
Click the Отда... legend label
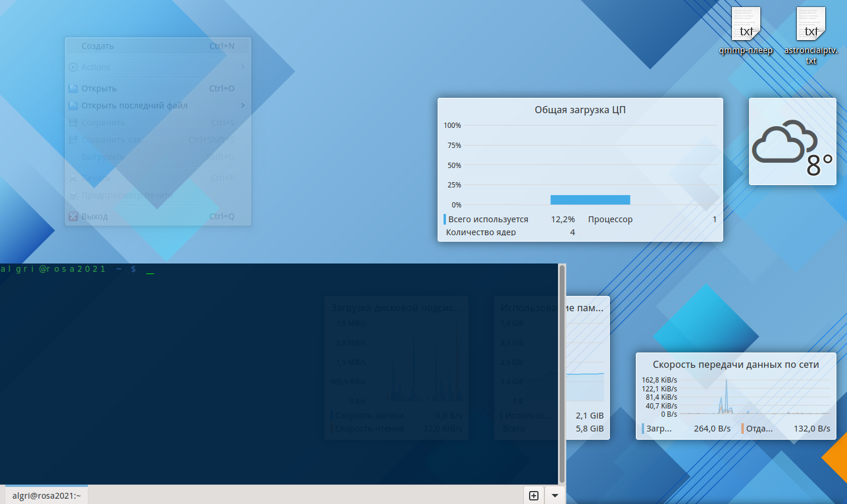coord(759,429)
